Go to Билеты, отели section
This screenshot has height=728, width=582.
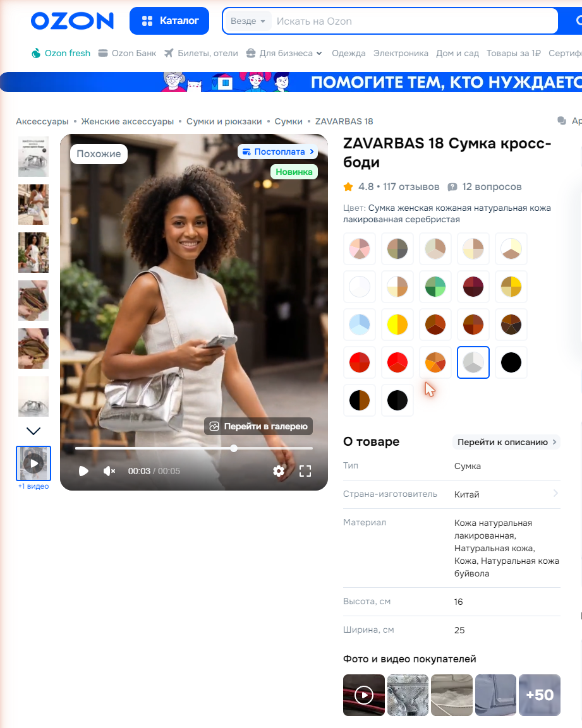point(202,54)
